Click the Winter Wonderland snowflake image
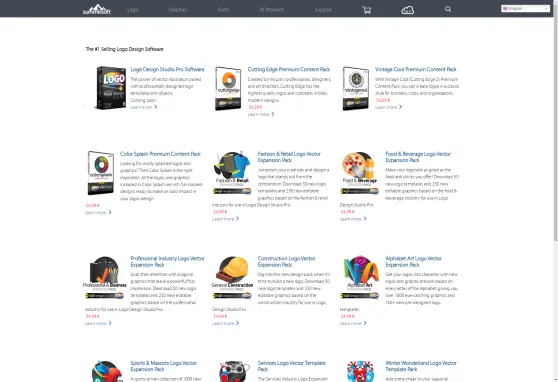 click(360, 371)
